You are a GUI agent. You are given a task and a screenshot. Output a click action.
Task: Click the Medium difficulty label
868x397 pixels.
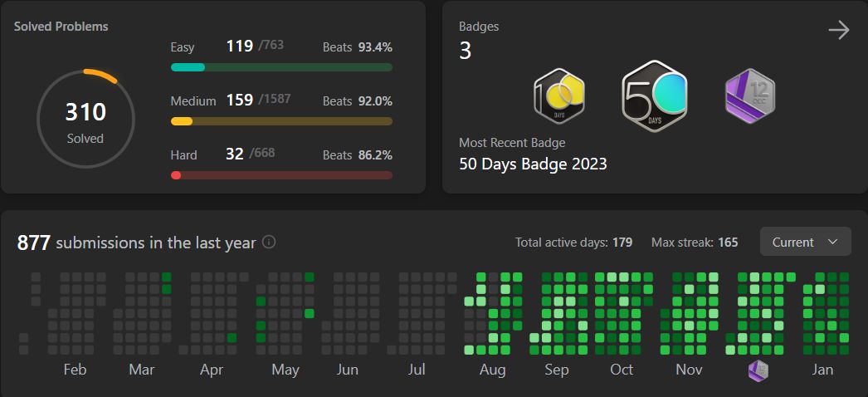pos(193,100)
